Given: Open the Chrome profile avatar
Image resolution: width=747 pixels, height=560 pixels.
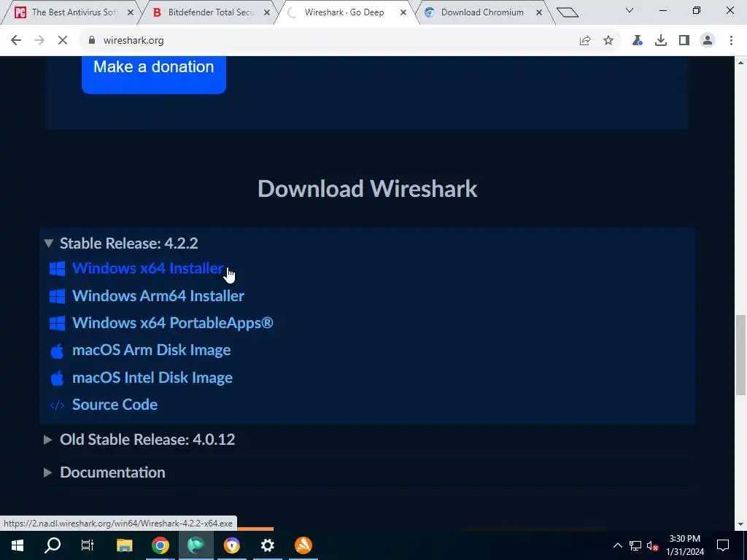Looking at the screenshot, I should click(708, 41).
